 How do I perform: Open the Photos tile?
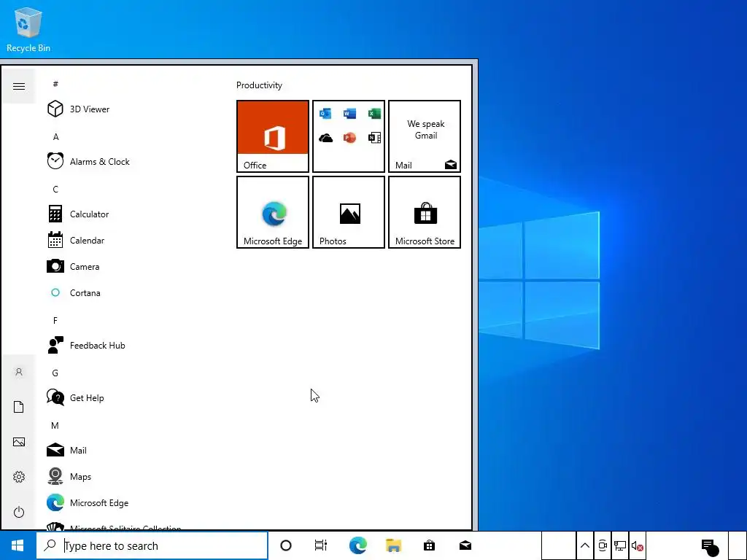click(348, 212)
